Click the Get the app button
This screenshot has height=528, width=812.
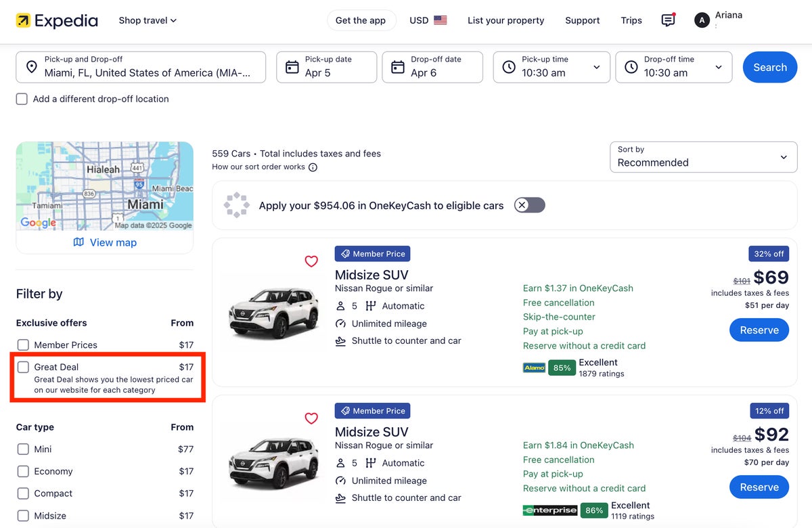coord(361,20)
